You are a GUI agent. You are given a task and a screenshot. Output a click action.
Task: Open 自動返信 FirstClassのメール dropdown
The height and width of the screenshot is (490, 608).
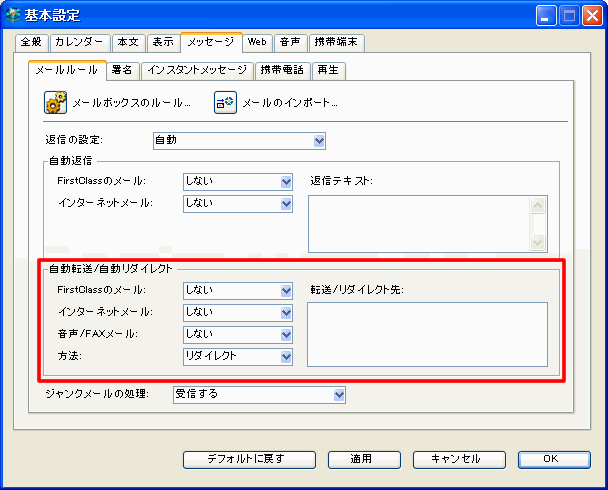coord(286,181)
